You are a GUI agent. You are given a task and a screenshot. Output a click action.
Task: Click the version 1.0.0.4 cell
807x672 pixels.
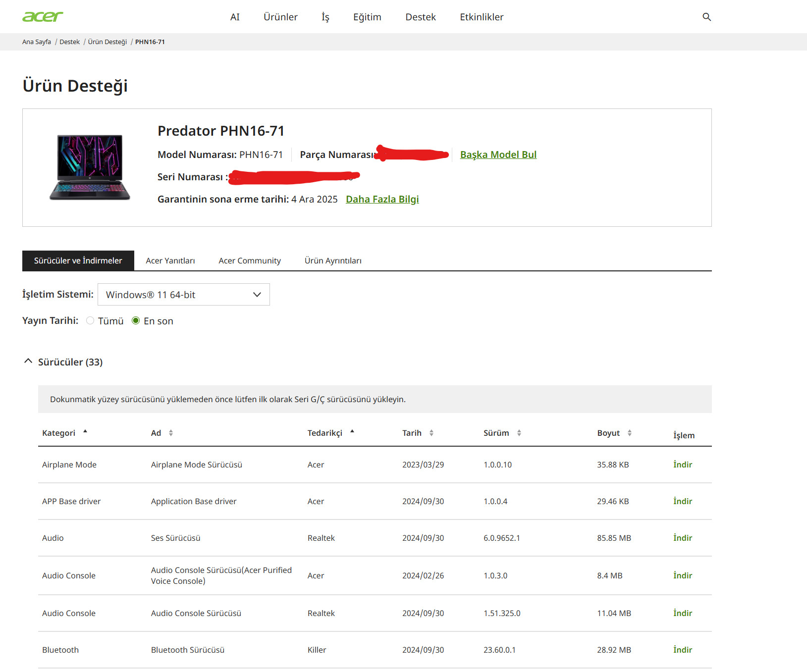tap(495, 501)
